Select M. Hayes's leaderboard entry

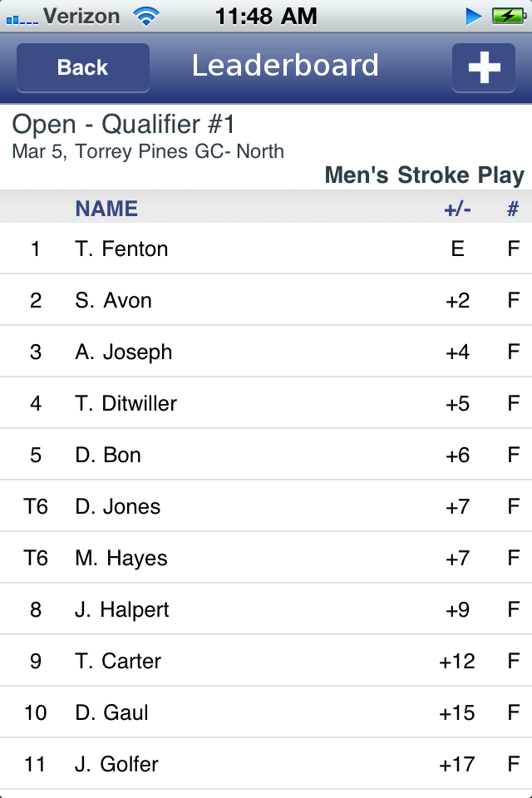266,558
